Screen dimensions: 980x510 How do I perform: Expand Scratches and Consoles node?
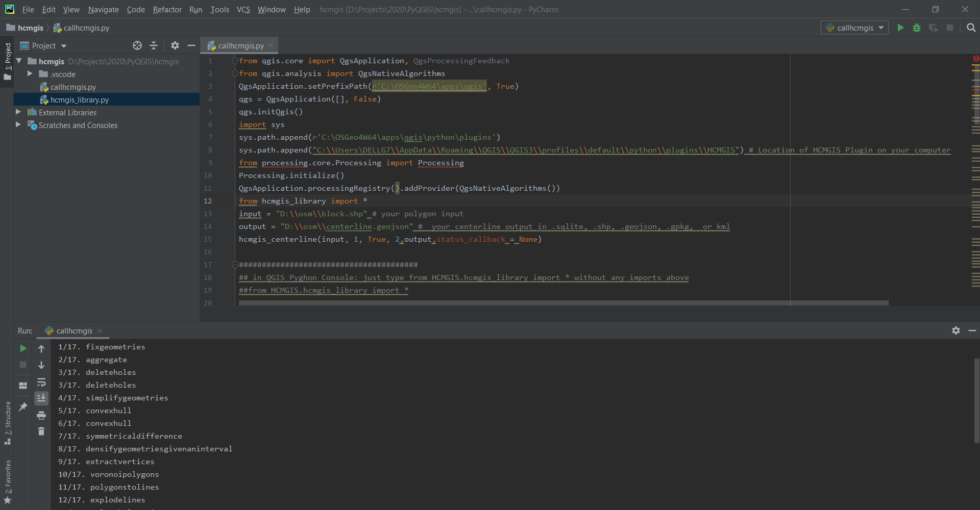18,125
